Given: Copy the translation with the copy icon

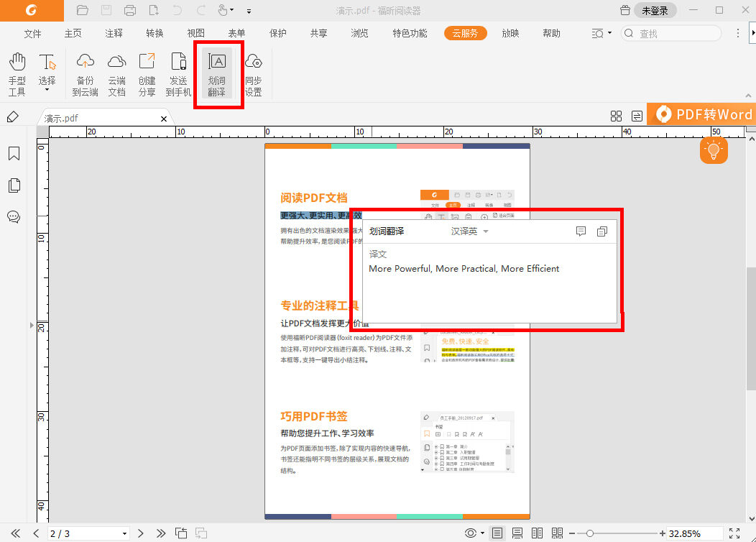Looking at the screenshot, I should (602, 231).
